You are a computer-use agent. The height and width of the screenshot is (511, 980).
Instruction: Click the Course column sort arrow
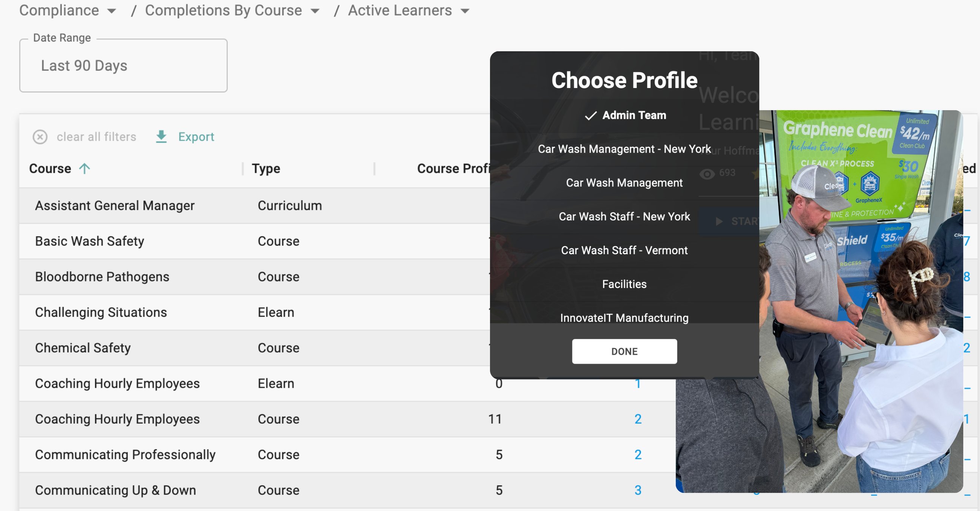(84, 168)
